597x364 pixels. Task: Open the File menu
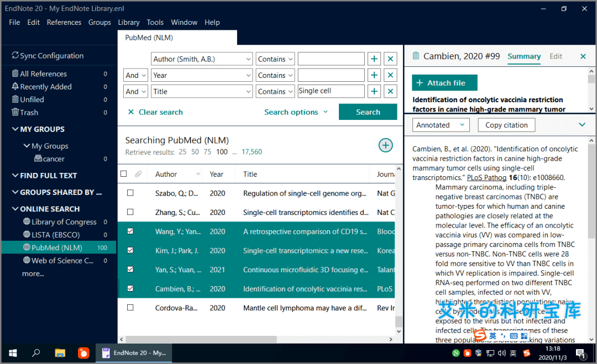click(14, 23)
